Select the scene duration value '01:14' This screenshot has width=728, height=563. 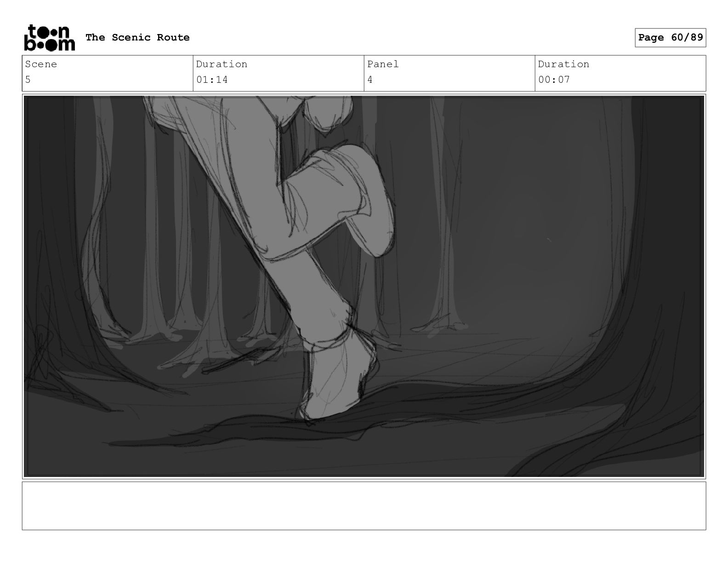tap(212, 80)
